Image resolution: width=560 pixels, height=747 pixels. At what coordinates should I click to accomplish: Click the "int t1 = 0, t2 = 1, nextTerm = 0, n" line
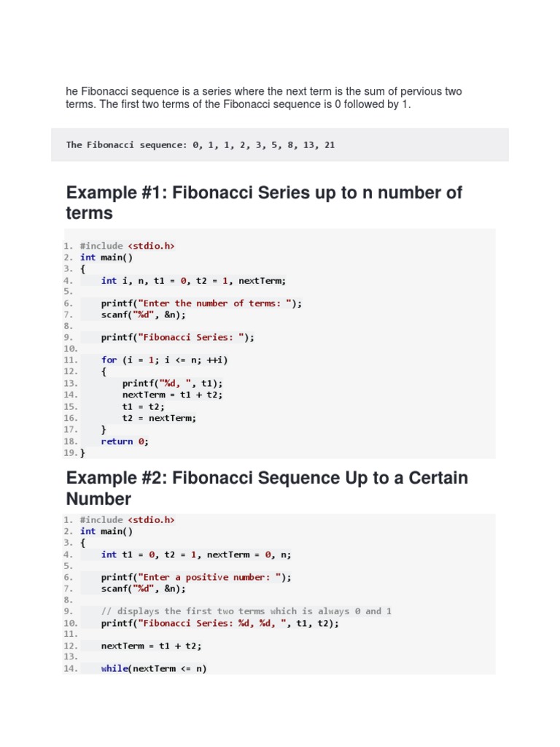click(x=196, y=554)
